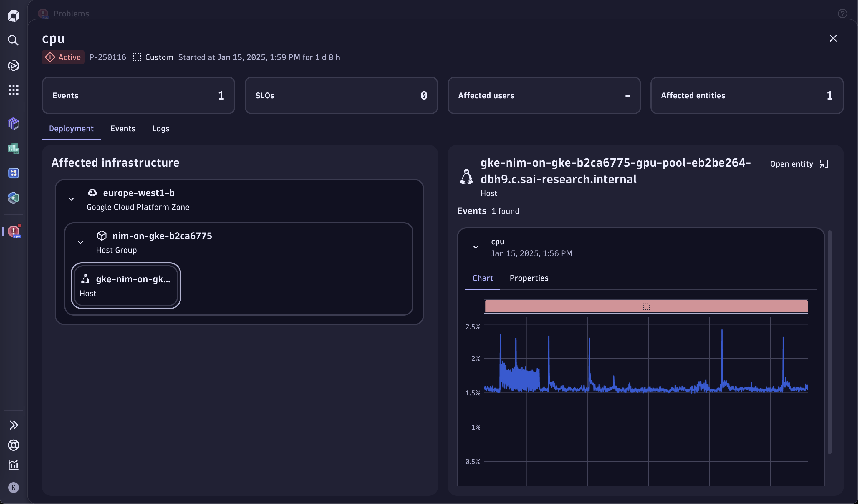Click the Affected infrastructure heading
This screenshot has width=858, height=504.
coord(115,163)
